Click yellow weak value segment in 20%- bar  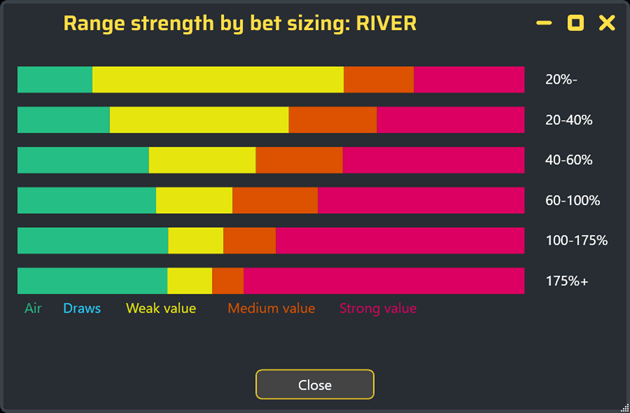[218, 80]
